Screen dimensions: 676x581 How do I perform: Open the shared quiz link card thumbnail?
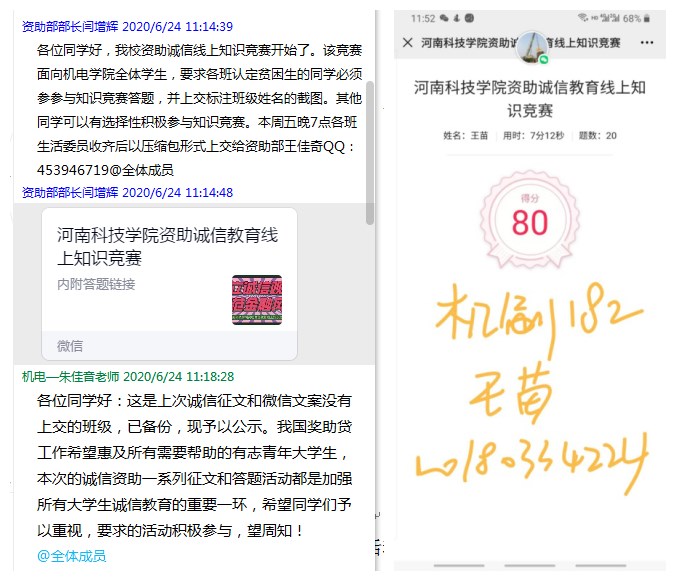(257, 299)
